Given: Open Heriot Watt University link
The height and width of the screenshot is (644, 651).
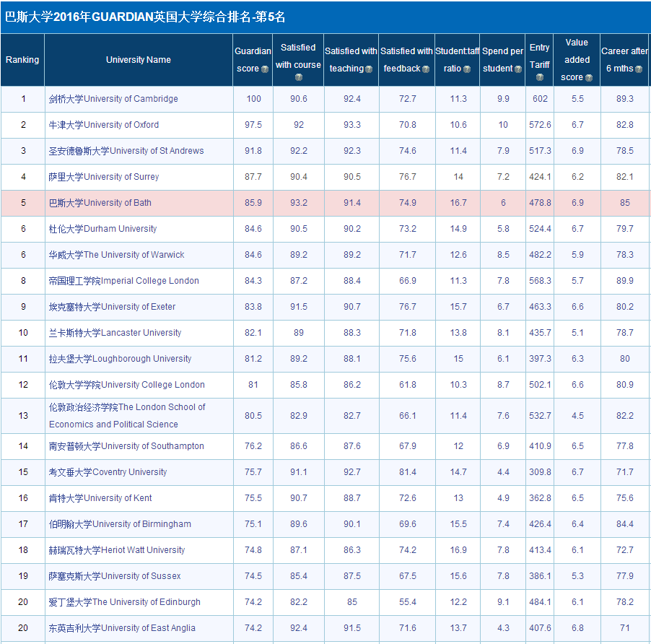Looking at the screenshot, I should click(117, 550).
